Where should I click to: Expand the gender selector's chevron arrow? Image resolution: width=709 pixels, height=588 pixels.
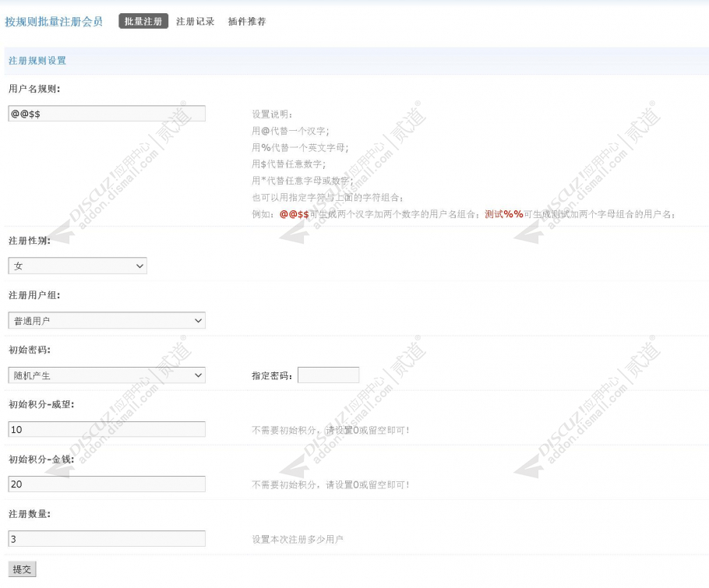click(139, 266)
